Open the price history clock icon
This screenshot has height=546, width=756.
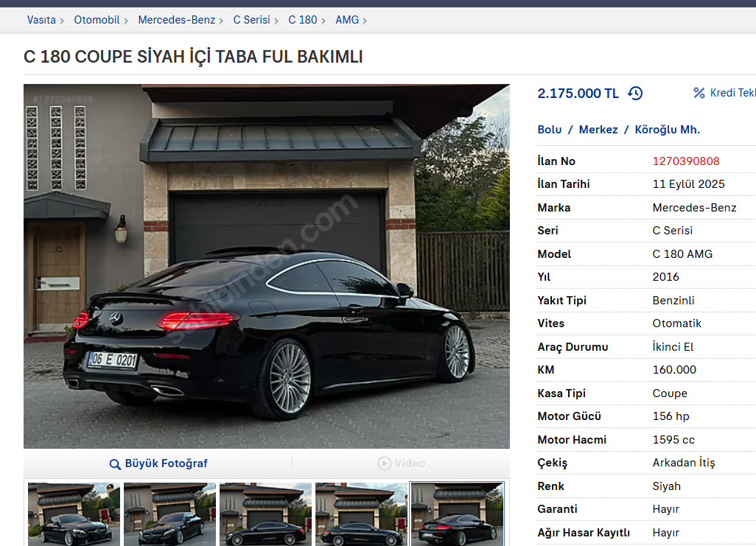[x=635, y=93]
